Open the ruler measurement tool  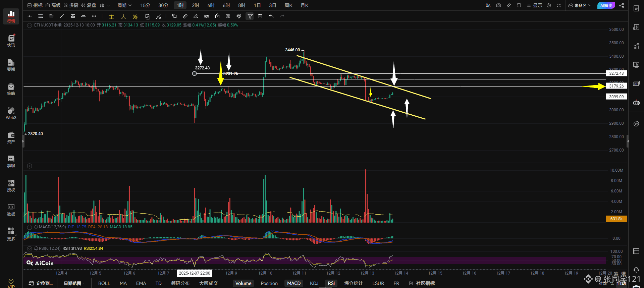(x=185, y=16)
